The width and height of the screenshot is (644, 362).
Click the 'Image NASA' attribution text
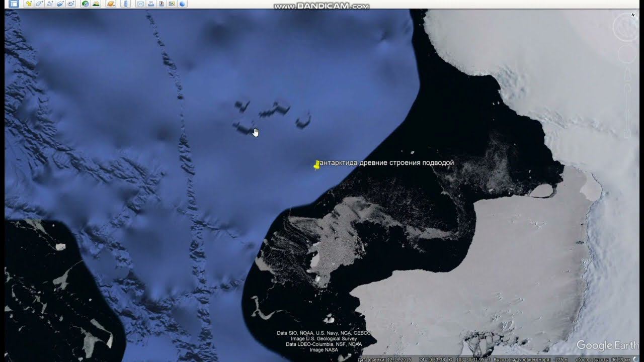click(324, 350)
